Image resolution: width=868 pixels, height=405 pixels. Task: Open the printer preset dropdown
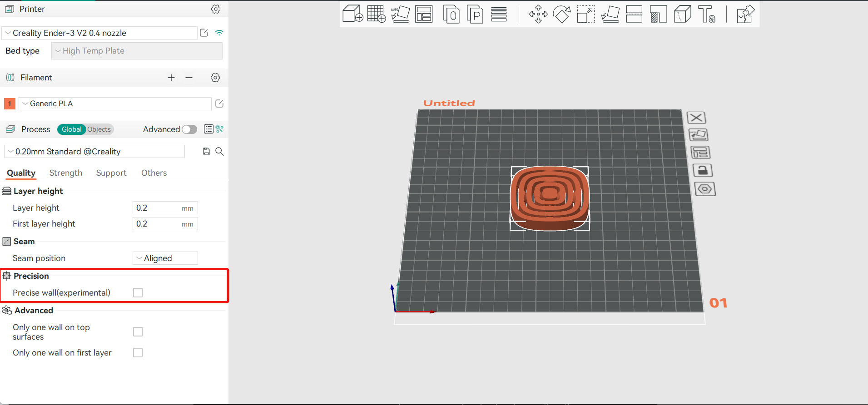point(100,33)
